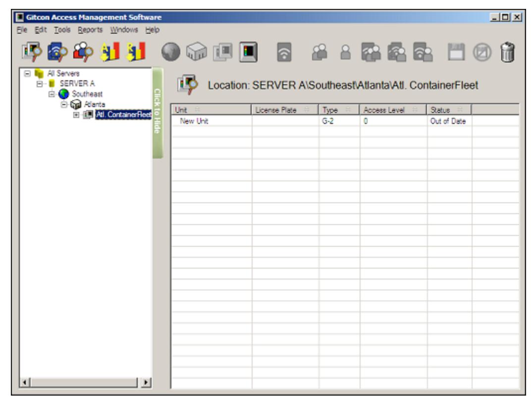Click the trash can delete icon
Image resolution: width=532 pixels, height=404 pixels.
(x=508, y=52)
